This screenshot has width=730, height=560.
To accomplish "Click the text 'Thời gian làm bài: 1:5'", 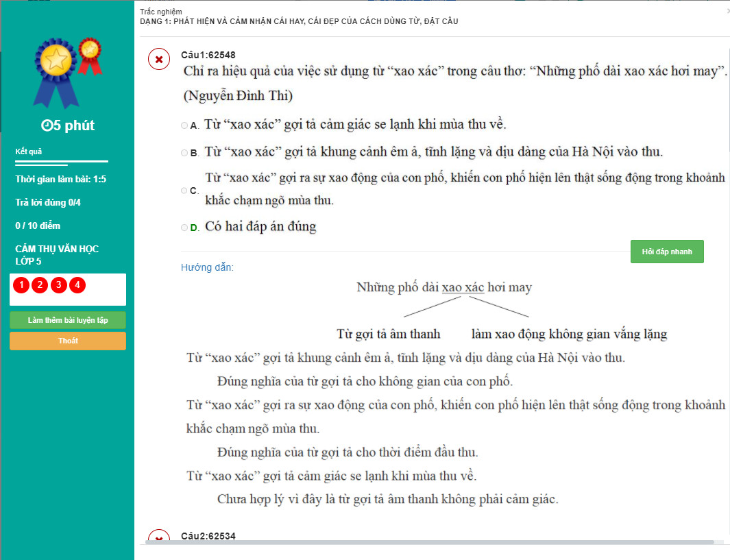I will (x=60, y=179).
